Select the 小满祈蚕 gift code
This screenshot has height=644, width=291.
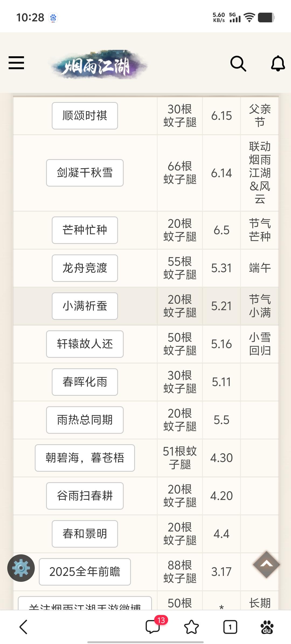tap(85, 306)
